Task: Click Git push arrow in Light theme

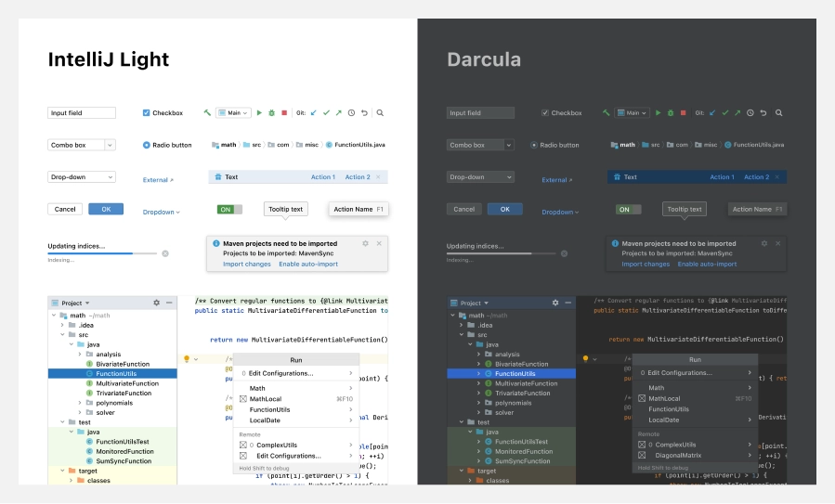Action: (x=339, y=113)
